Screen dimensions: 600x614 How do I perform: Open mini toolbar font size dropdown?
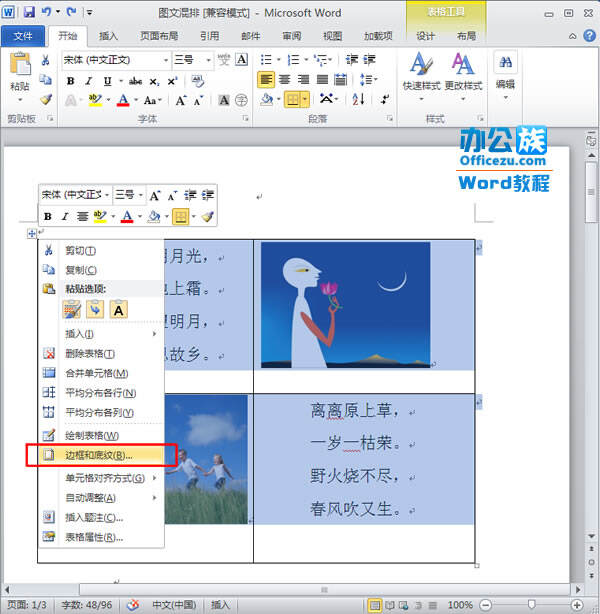141,195
